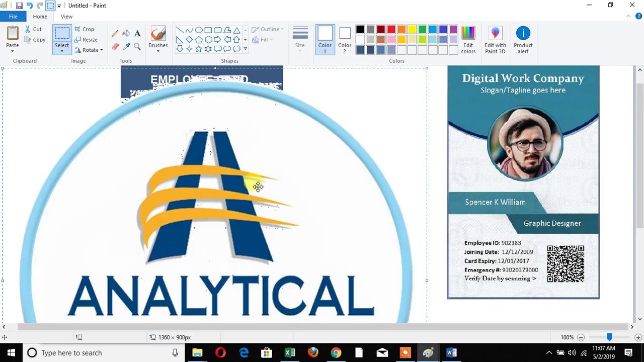Click in the taskbar search box
644x362 pixels.
pyautogui.click(x=103, y=353)
